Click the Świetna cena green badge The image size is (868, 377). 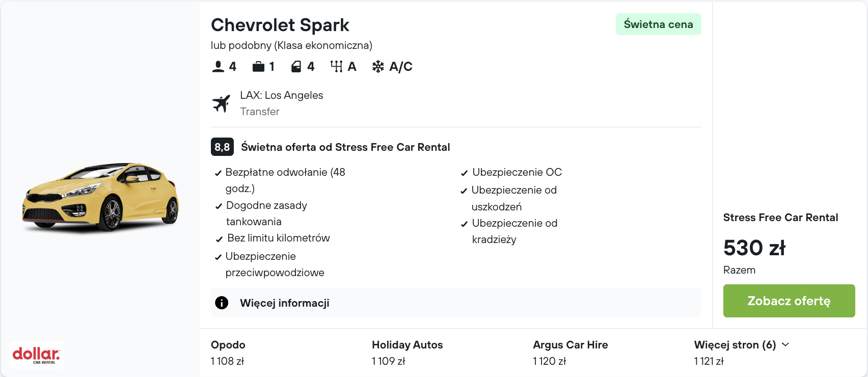pos(658,24)
